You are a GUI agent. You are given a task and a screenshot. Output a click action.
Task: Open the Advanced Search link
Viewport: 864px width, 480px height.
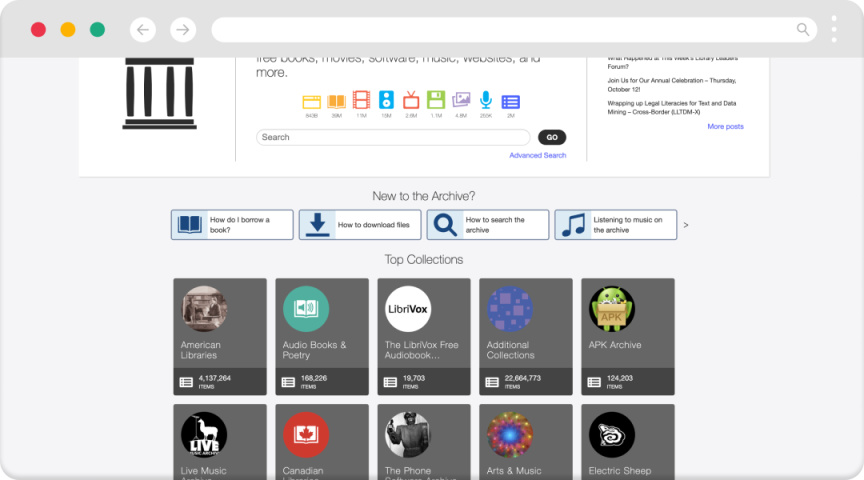pos(538,155)
